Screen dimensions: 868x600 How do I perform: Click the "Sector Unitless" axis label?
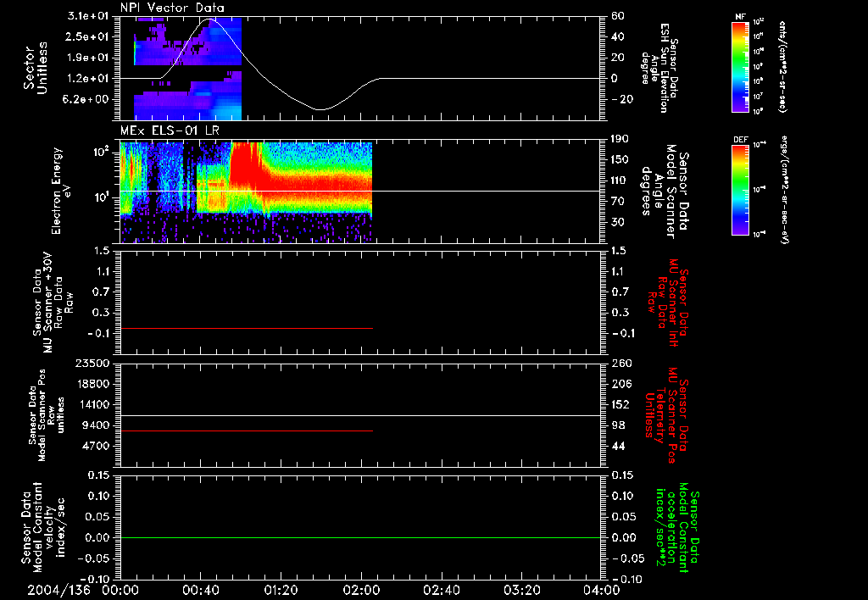pos(36,68)
